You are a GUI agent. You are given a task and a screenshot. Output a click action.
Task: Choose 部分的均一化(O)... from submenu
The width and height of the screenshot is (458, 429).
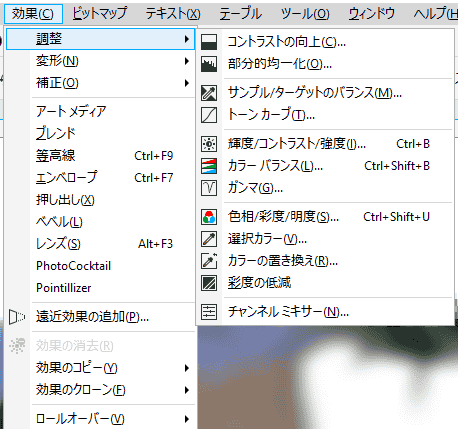click(325, 64)
